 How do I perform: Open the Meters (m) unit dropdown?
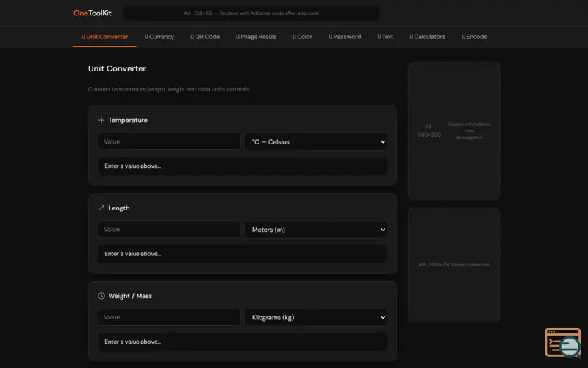316,230
